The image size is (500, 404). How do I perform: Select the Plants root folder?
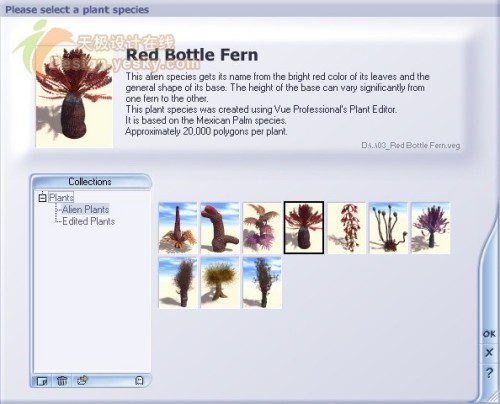pos(61,198)
